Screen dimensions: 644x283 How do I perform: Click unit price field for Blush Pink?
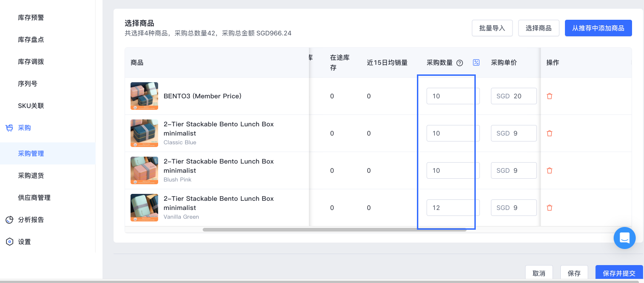514,170
